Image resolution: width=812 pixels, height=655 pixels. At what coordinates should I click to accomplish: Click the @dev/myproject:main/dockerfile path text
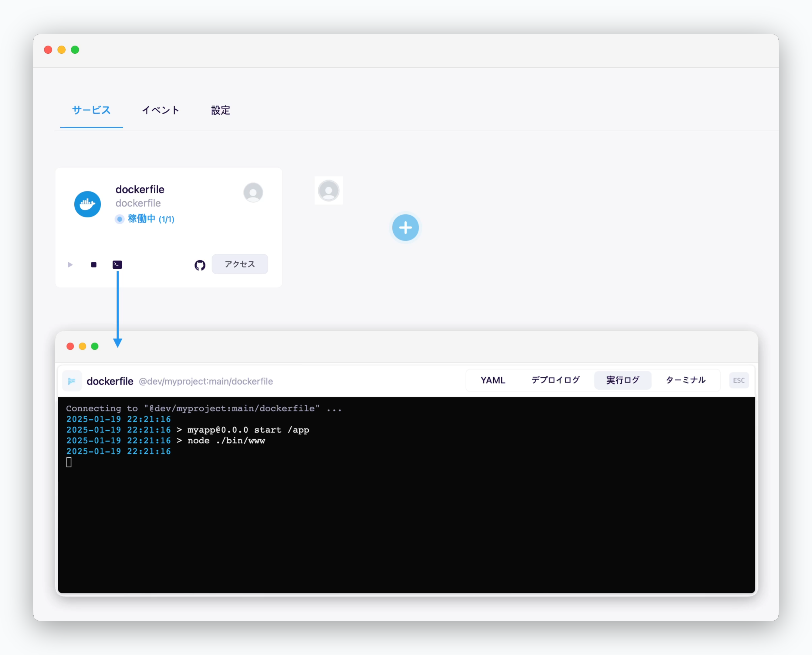[x=206, y=381]
